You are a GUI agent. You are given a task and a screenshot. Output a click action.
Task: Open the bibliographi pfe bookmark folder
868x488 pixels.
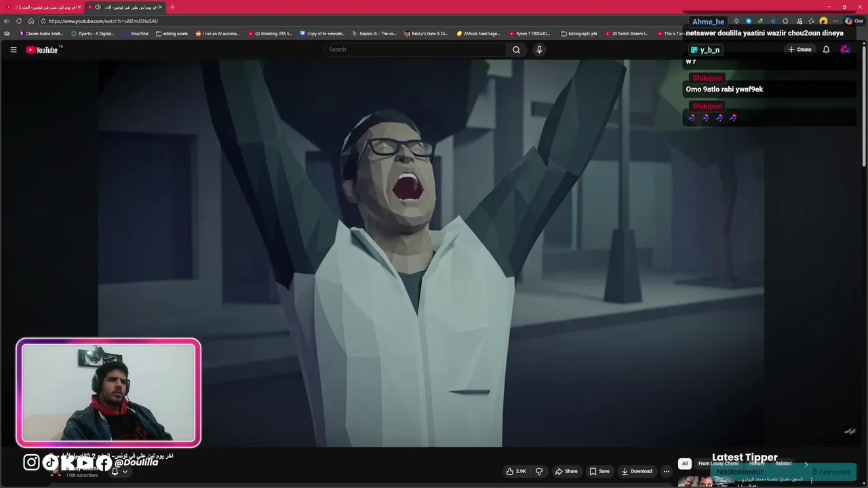pyautogui.click(x=579, y=33)
